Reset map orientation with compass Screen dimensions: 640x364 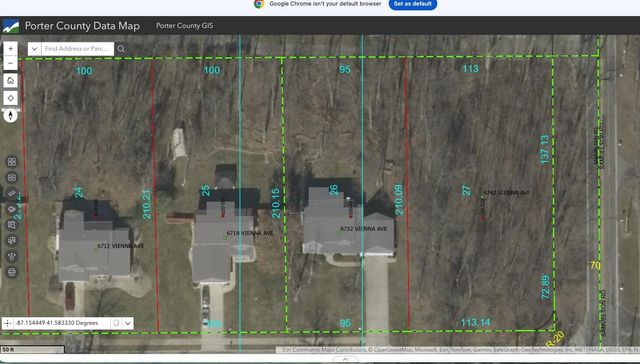click(11, 115)
